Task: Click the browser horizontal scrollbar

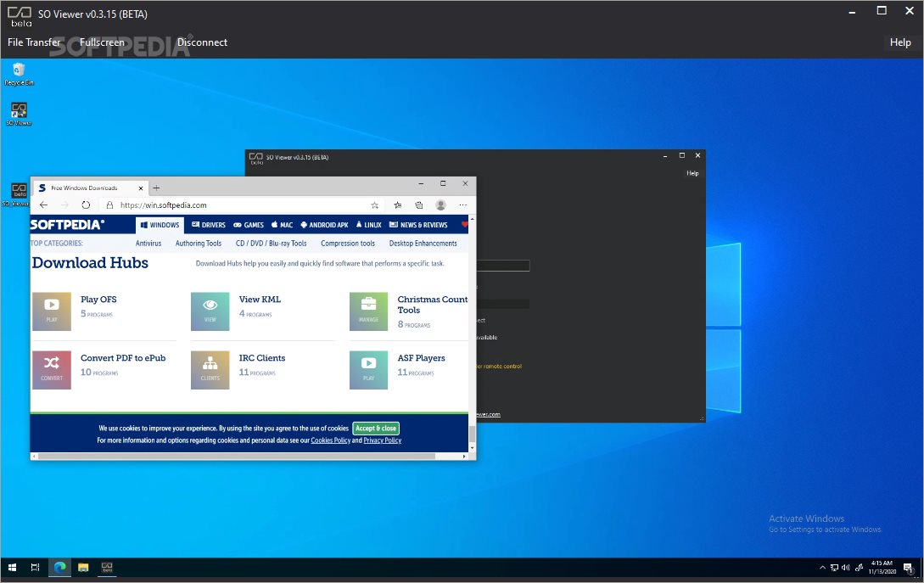Action: 237,457
